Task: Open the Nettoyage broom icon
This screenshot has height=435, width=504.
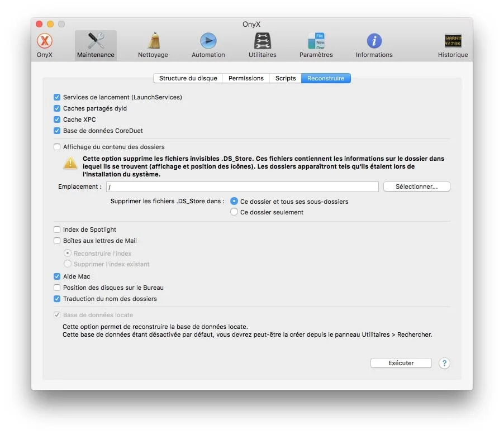Action: (x=153, y=45)
